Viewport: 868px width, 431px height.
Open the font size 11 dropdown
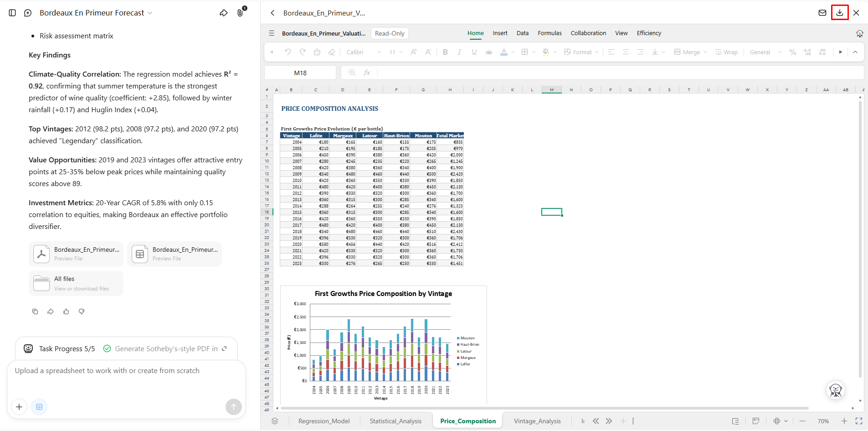click(x=395, y=52)
